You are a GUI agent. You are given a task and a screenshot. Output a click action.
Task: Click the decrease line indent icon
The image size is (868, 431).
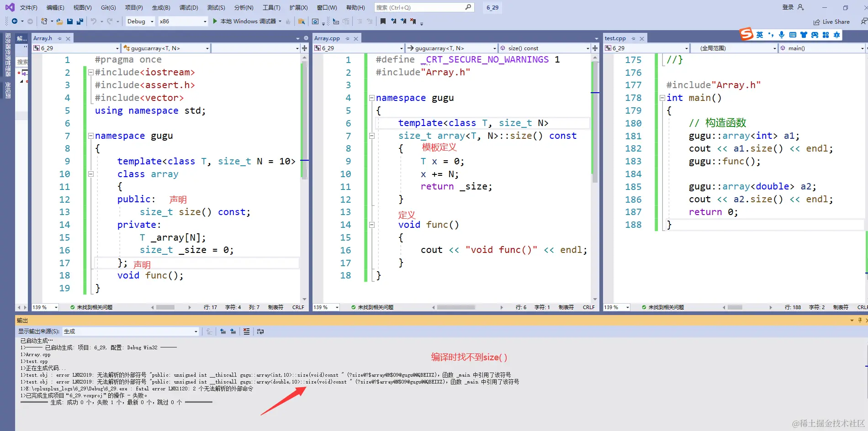pyautogui.click(x=360, y=21)
